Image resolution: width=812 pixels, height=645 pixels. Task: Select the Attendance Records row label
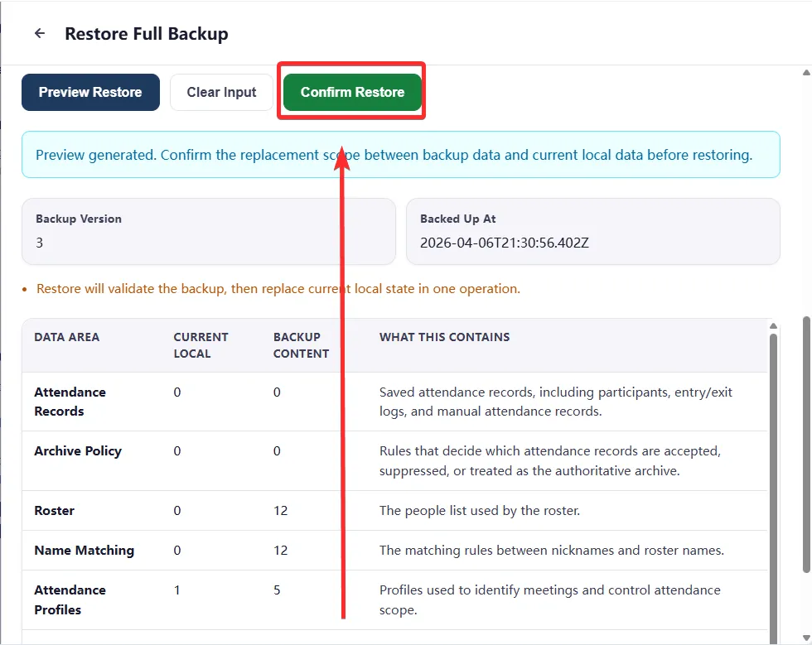tap(70, 402)
